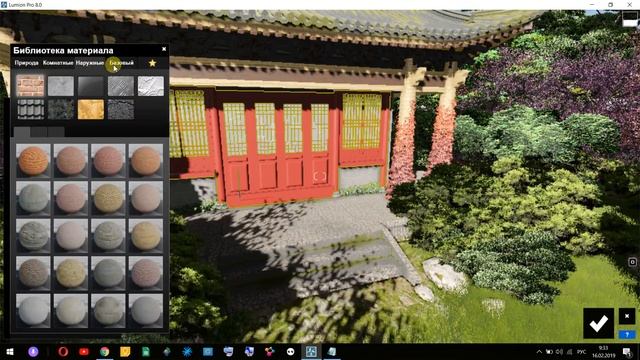640x360 pixels.
Task: Open Opera browser from taskbar
Action: pyautogui.click(x=63, y=352)
